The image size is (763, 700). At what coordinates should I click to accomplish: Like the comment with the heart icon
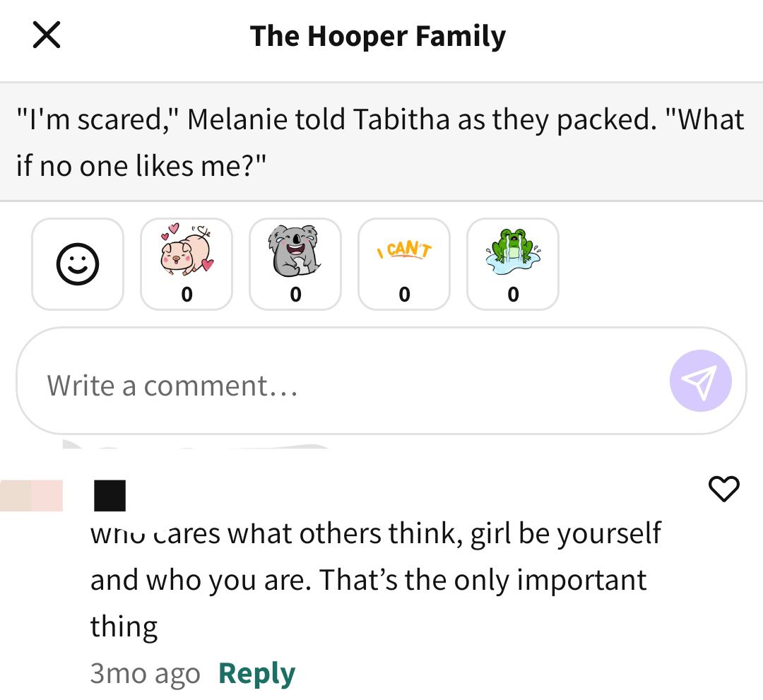[x=723, y=488]
